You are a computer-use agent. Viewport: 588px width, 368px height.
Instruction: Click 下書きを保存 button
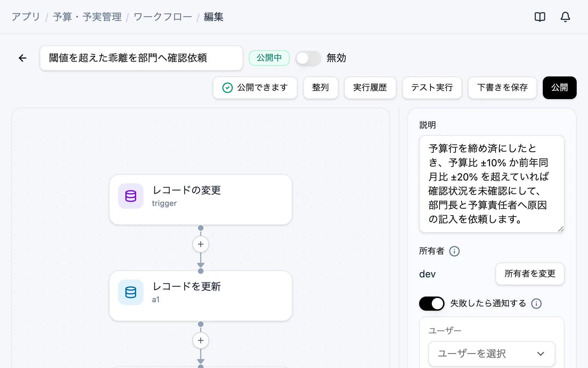pos(502,88)
